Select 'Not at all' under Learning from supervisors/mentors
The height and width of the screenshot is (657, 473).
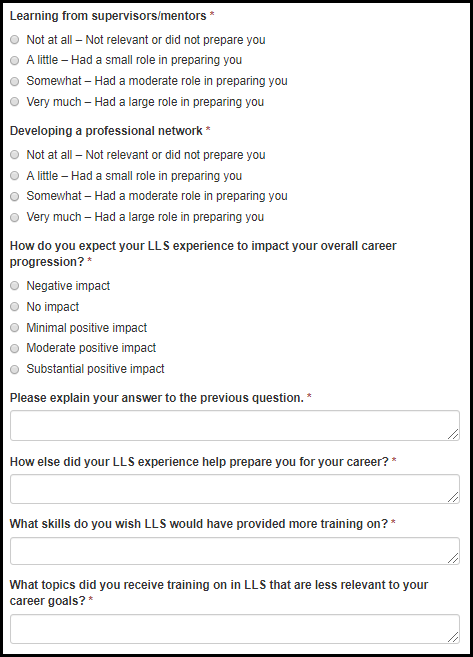tap(15, 40)
